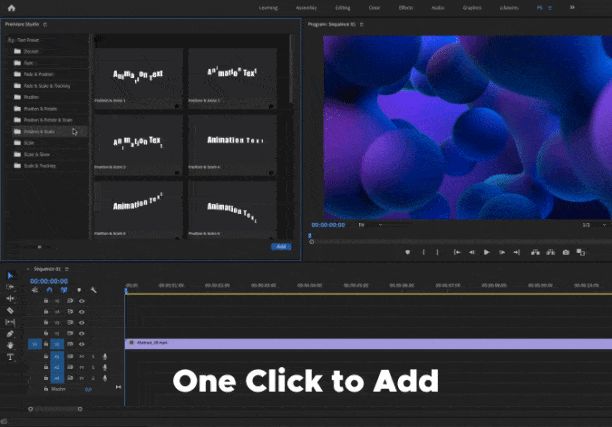Open the playback resolution 1/2 dropdown

(x=589, y=225)
